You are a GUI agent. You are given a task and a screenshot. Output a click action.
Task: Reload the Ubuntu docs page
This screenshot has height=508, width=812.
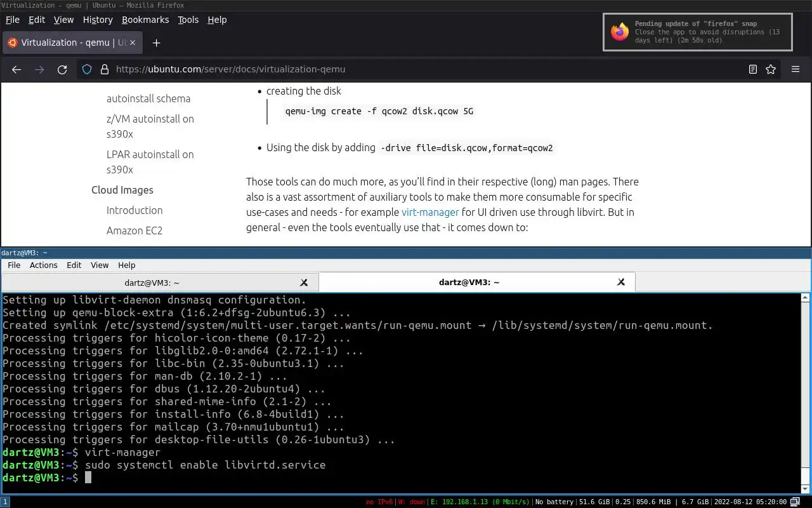click(x=62, y=69)
